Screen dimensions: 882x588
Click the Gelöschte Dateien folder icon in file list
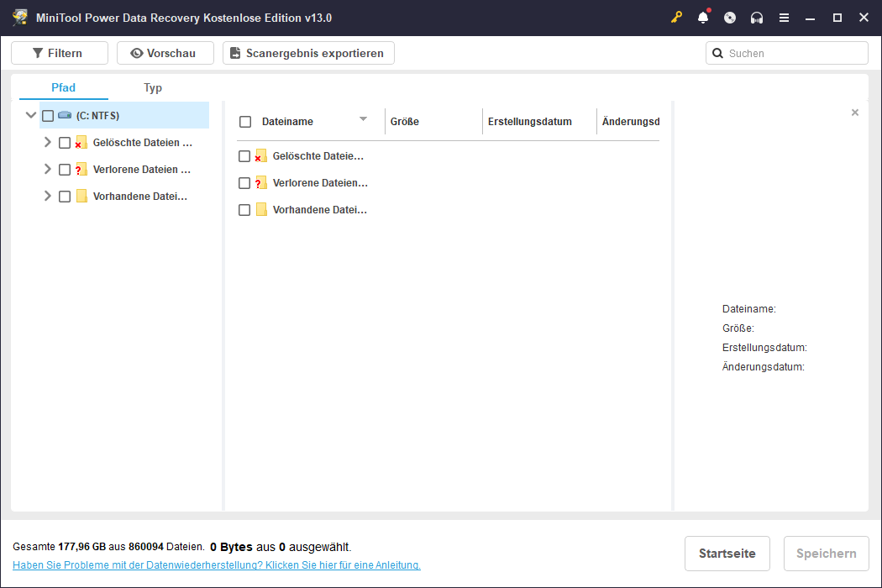pos(261,156)
